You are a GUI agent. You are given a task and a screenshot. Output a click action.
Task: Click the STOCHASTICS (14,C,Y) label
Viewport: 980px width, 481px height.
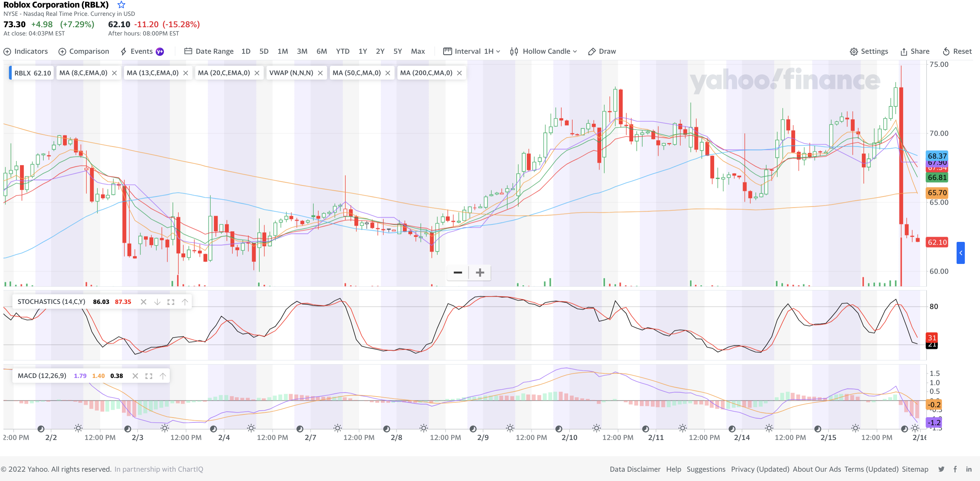pos(51,302)
